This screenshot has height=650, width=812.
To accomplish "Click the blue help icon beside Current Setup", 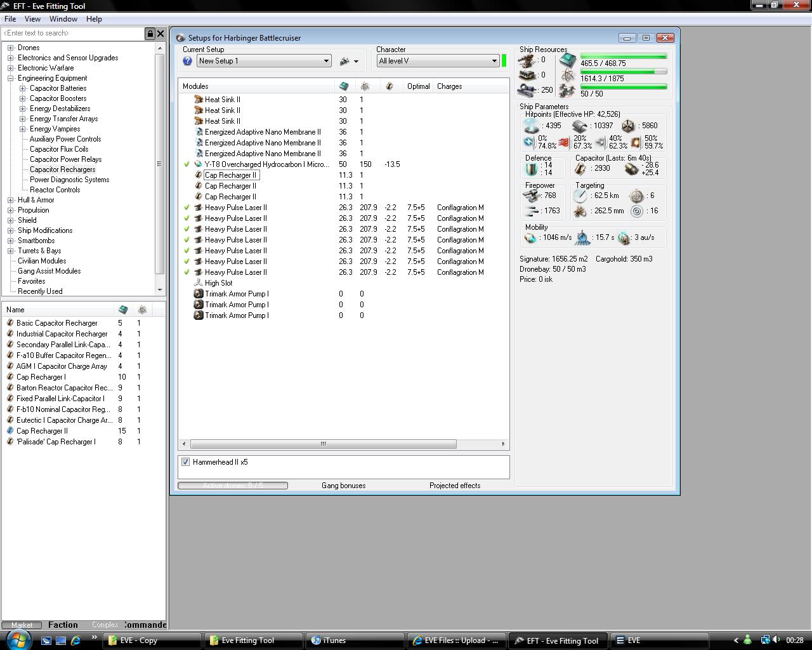I will (187, 61).
